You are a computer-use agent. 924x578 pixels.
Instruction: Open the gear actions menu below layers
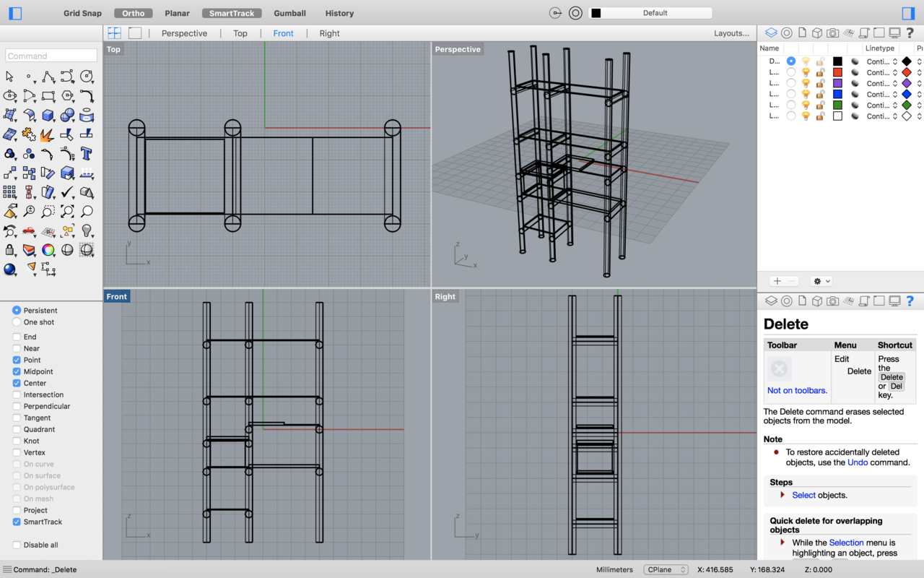pyautogui.click(x=821, y=281)
